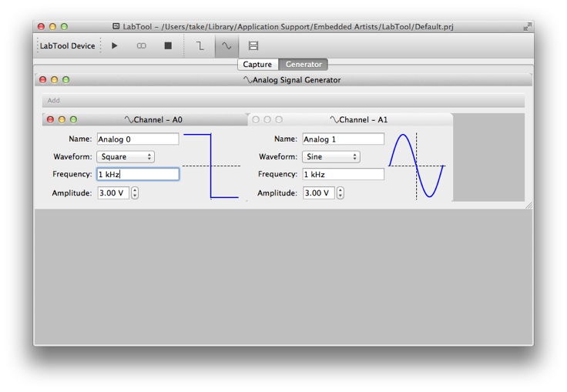
Task: Select the digital signal generator icon
Action: point(200,46)
